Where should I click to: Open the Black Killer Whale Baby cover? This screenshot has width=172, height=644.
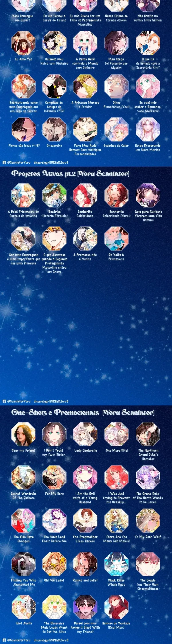coord(116,564)
